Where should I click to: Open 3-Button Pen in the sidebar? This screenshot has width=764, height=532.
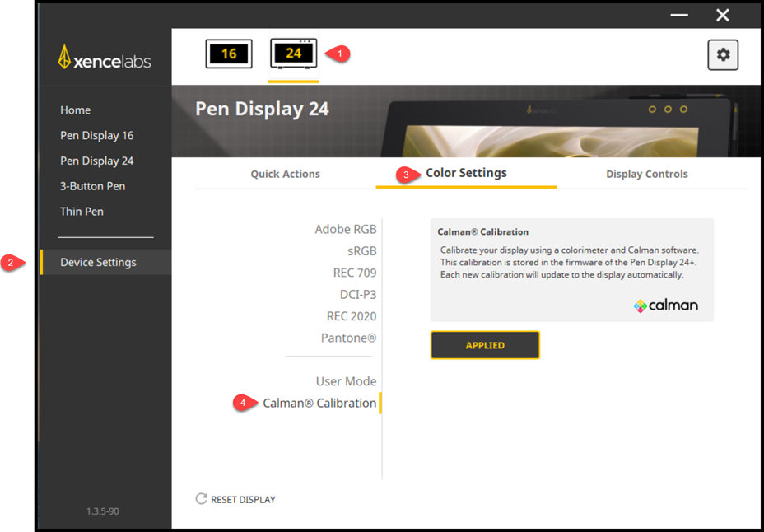pos(92,186)
